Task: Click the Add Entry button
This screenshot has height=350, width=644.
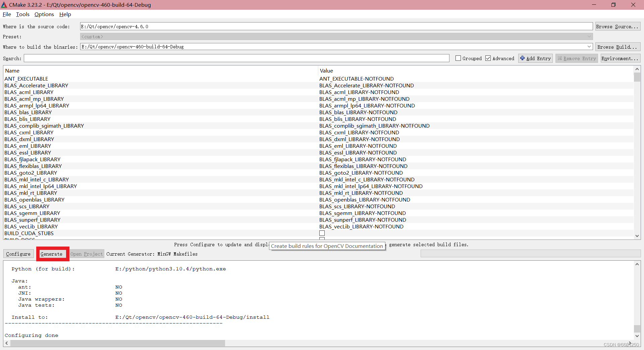Action: [x=535, y=58]
